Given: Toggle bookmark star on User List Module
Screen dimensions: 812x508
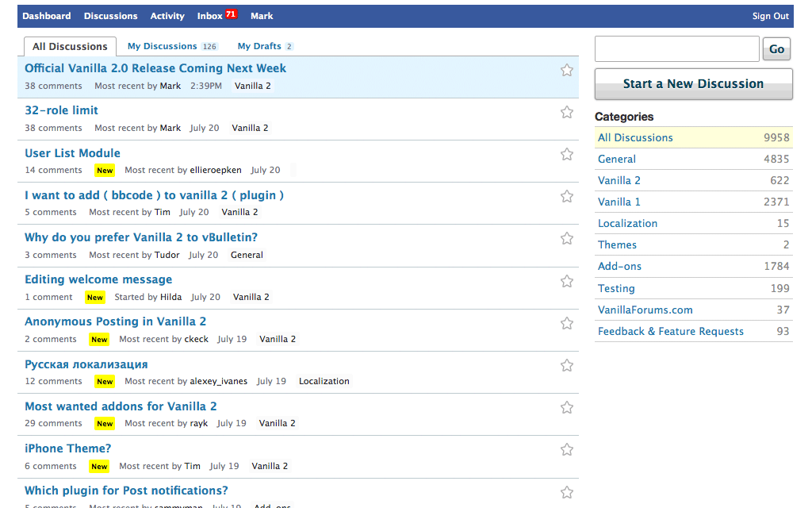Looking at the screenshot, I should 566,154.
